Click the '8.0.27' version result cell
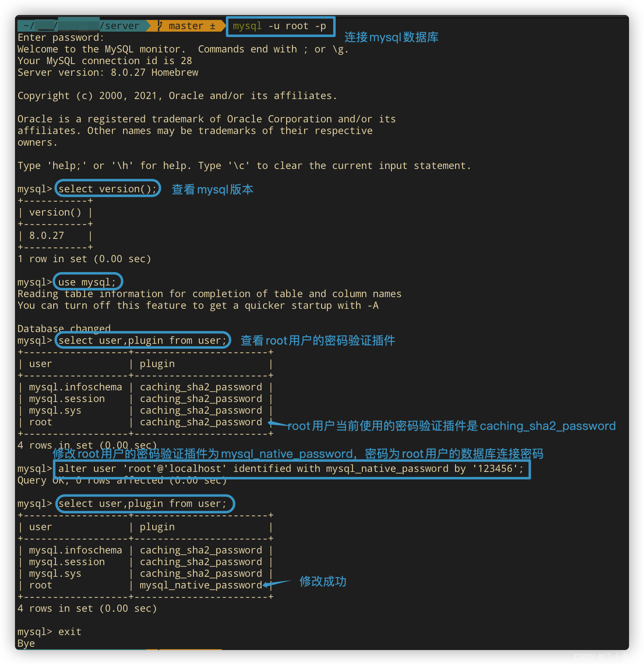The image size is (644, 665). click(x=47, y=236)
